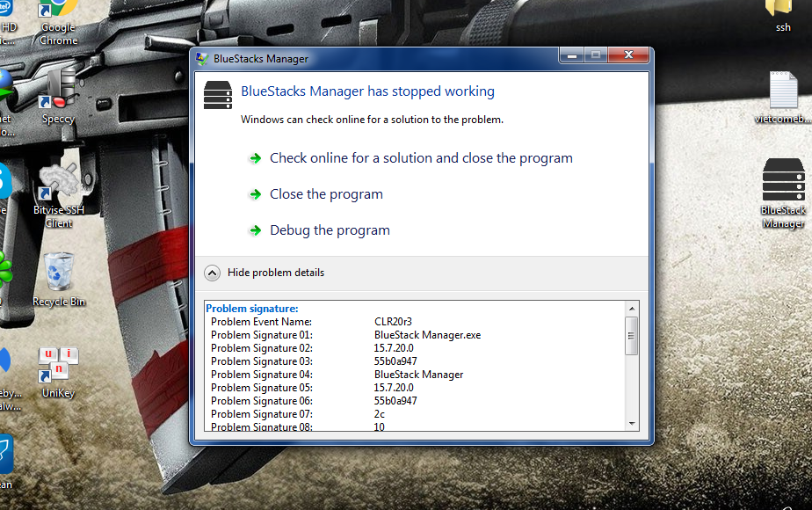
Task: Open the Recycle Bin
Action: tap(59, 280)
